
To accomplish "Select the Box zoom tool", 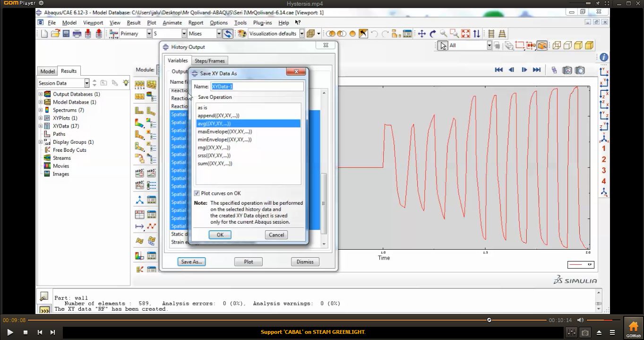I will click(x=455, y=34).
